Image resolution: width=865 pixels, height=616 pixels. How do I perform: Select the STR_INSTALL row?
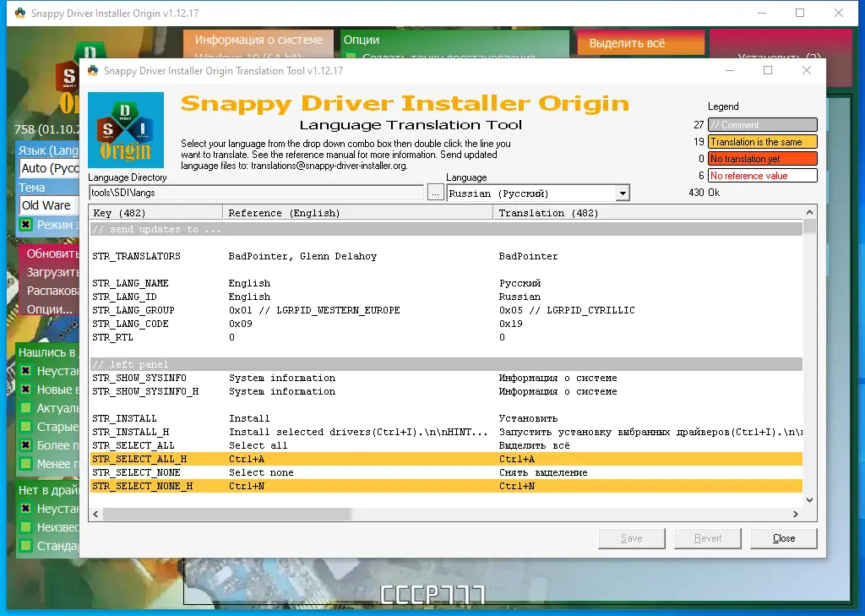446,418
